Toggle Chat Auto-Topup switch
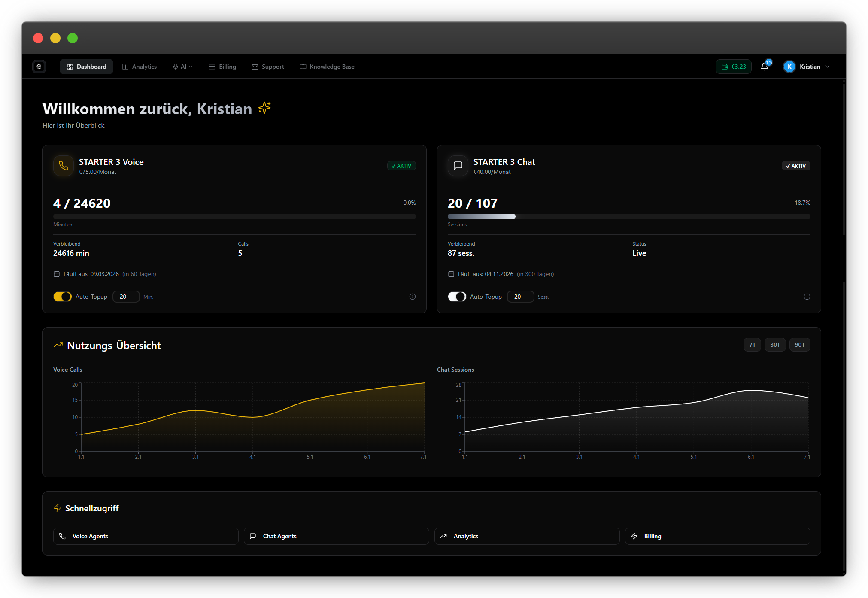The height and width of the screenshot is (598, 868). [457, 297]
